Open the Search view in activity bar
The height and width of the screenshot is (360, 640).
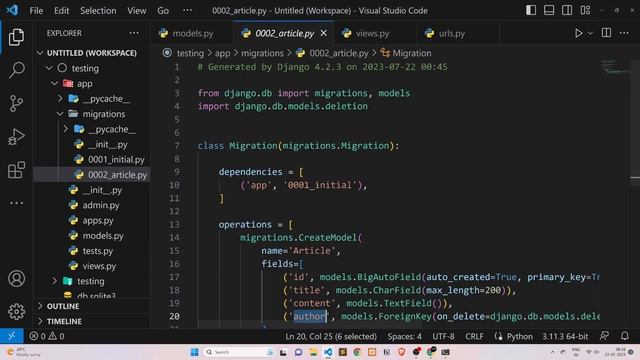click(x=16, y=70)
